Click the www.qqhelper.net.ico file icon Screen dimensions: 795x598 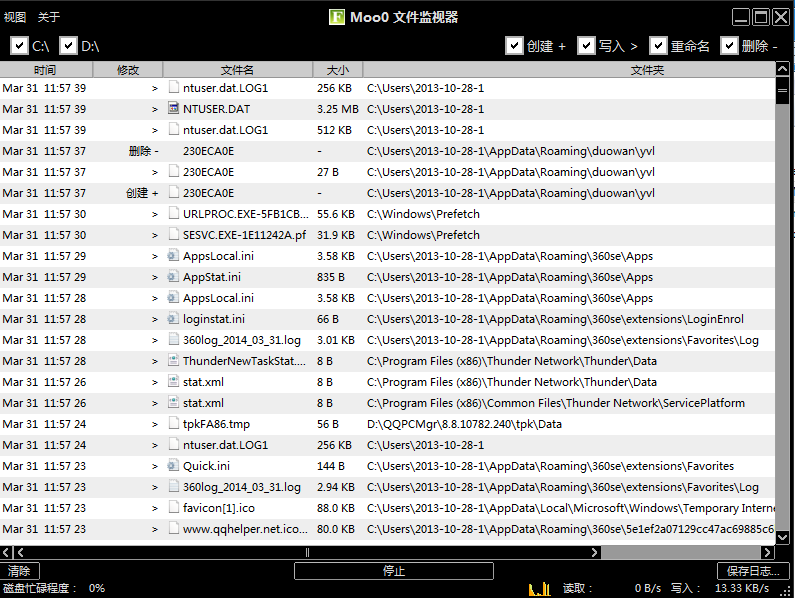tap(174, 529)
